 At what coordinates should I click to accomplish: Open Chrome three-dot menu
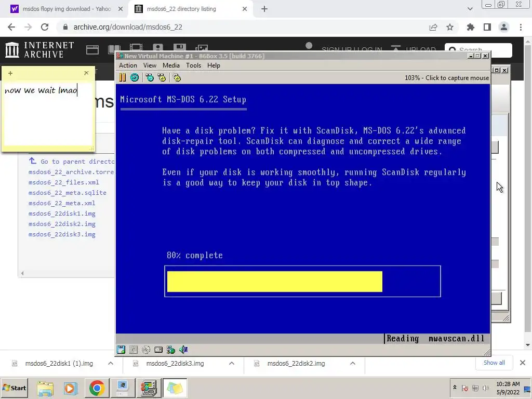coord(521,27)
